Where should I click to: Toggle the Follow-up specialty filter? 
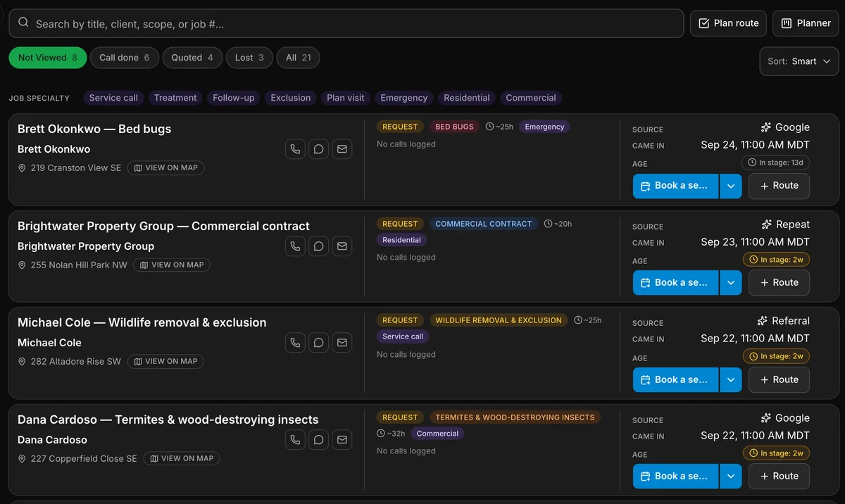point(234,98)
